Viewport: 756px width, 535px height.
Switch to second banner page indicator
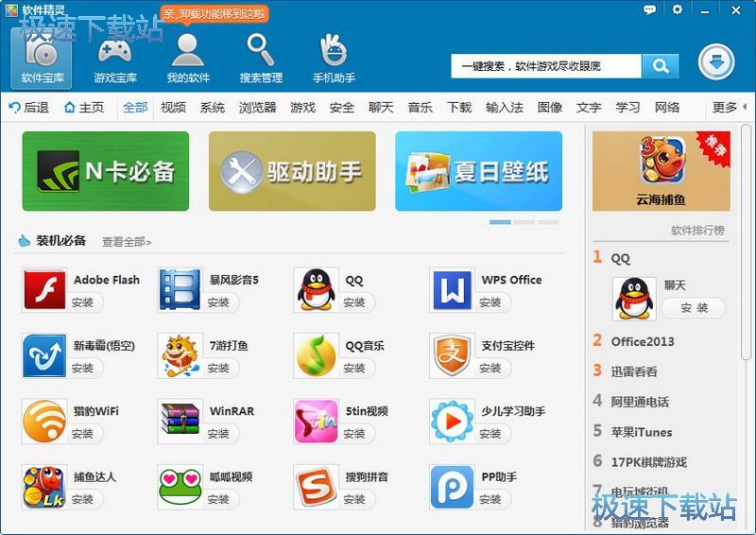click(524, 222)
